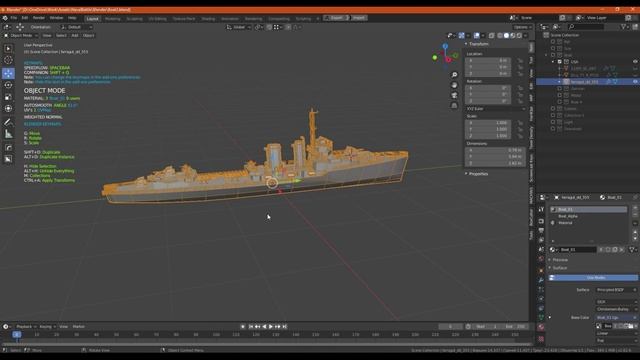
Task: Click the pan view hand gizmo
Action: coord(454,85)
